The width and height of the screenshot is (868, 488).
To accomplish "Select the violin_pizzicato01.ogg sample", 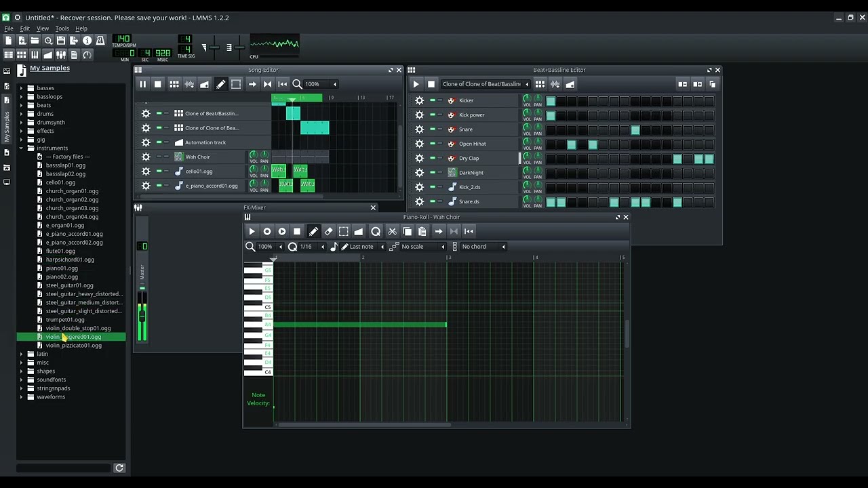I will pyautogui.click(x=73, y=346).
